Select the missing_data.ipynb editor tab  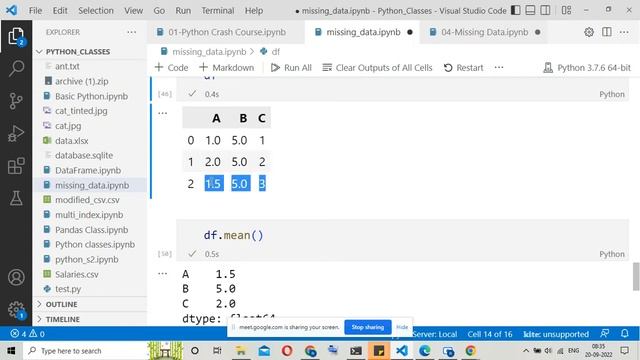coord(362,32)
